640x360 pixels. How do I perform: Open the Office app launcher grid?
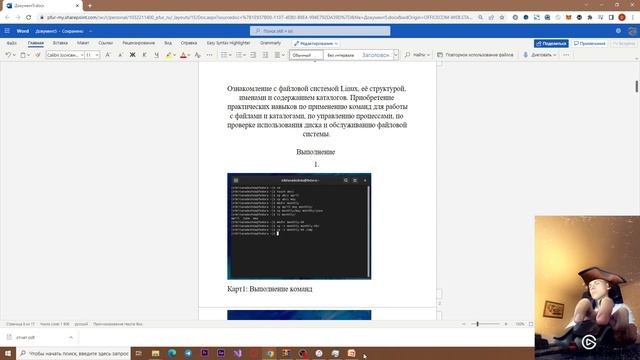tap(7, 31)
